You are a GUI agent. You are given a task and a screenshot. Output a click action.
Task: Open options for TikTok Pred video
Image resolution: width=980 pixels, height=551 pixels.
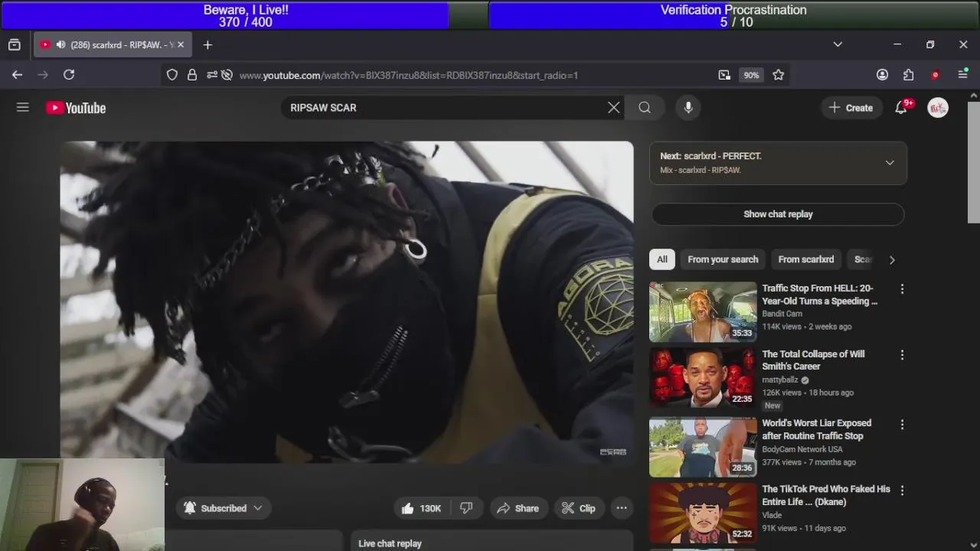(902, 490)
